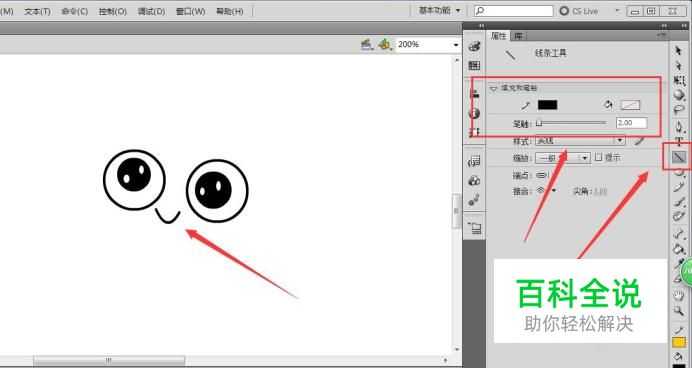Select the Pencil tool
The width and height of the screenshot is (692, 368).
(x=679, y=187)
